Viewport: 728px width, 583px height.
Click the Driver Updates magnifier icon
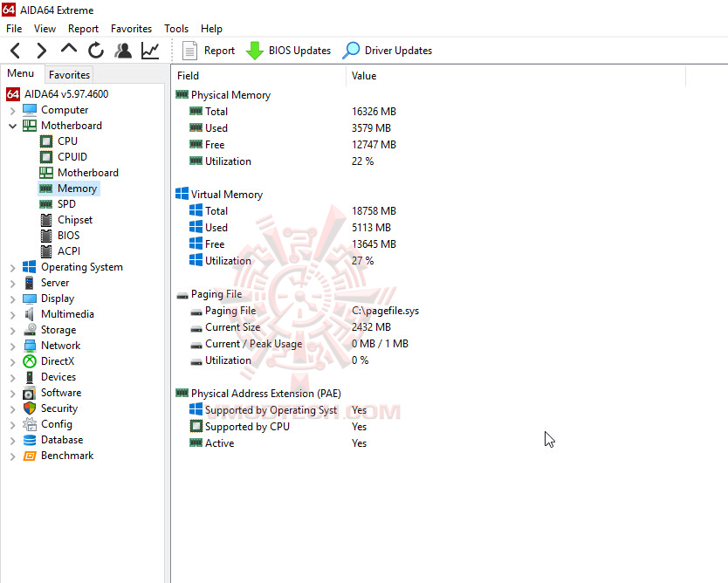[x=351, y=51]
